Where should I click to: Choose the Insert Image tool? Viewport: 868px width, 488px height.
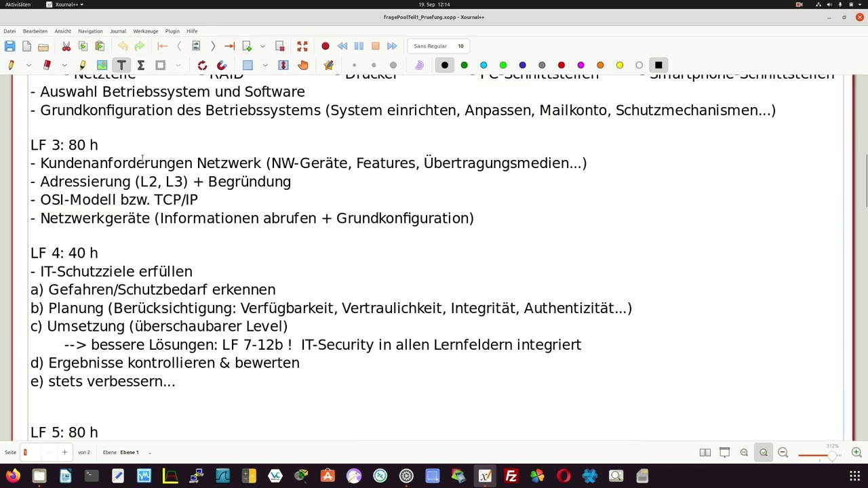[102, 65]
